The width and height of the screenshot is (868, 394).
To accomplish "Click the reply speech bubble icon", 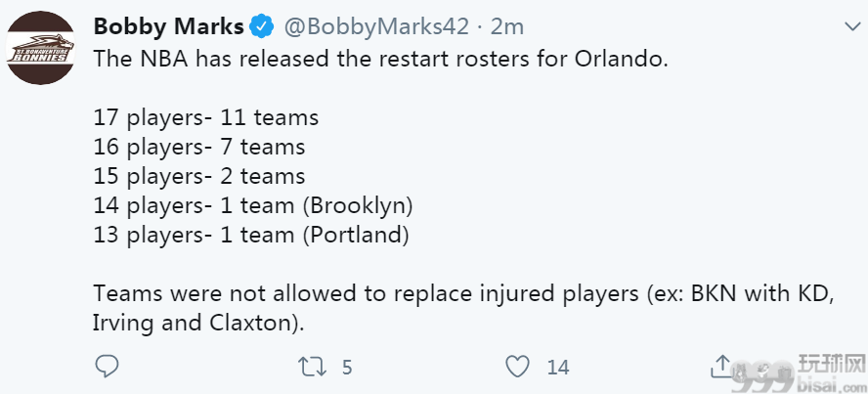I will click(107, 367).
